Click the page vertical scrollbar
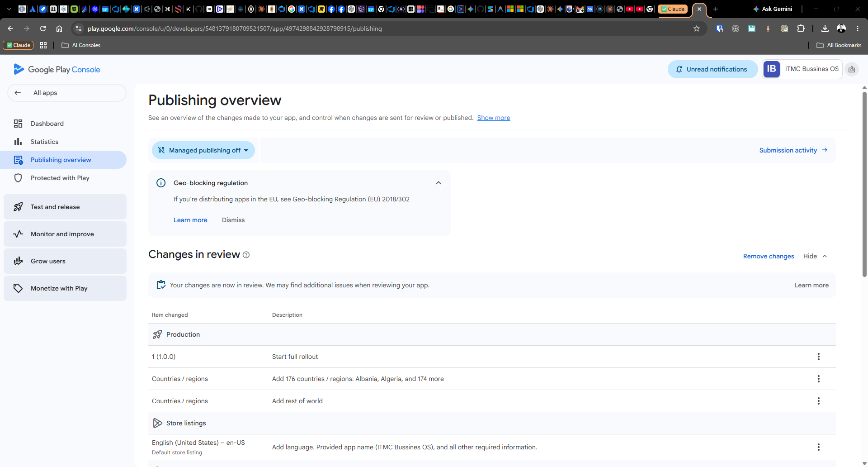The width and height of the screenshot is (868, 467). tap(864, 186)
